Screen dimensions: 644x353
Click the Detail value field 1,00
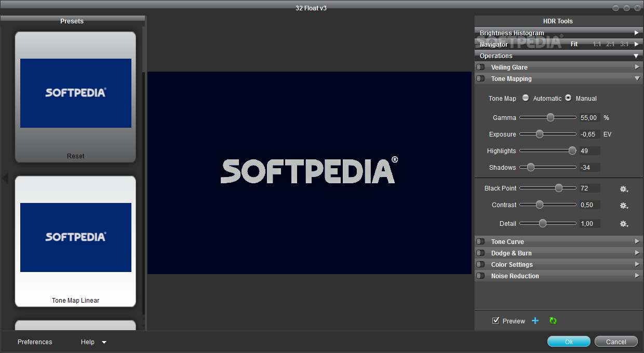[589, 224]
